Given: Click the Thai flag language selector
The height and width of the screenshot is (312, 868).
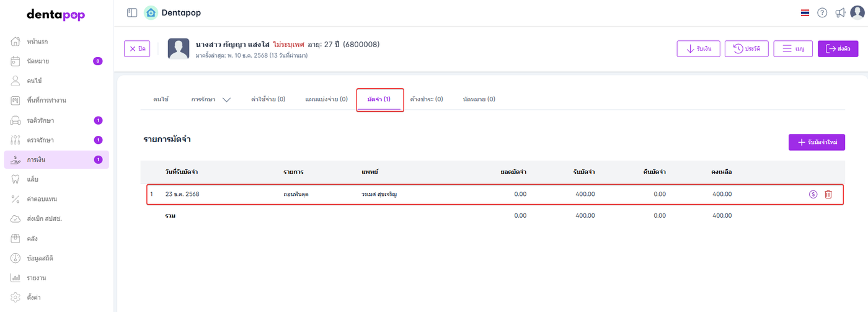Looking at the screenshot, I should [x=805, y=13].
